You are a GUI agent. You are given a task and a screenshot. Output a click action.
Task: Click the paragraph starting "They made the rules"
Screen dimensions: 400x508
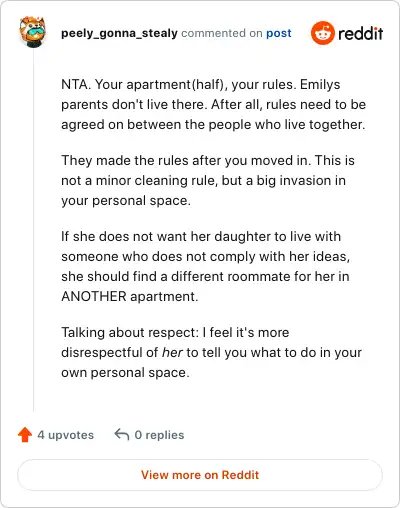pos(208,180)
